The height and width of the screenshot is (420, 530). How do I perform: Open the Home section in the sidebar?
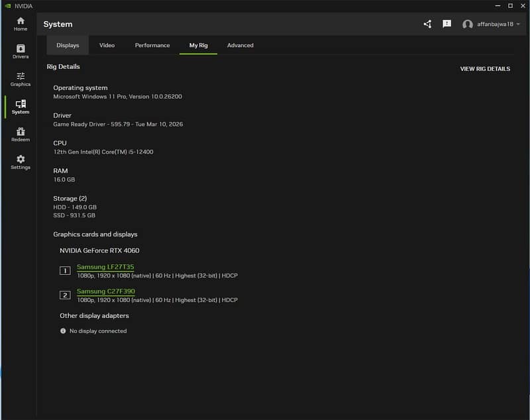(21, 24)
